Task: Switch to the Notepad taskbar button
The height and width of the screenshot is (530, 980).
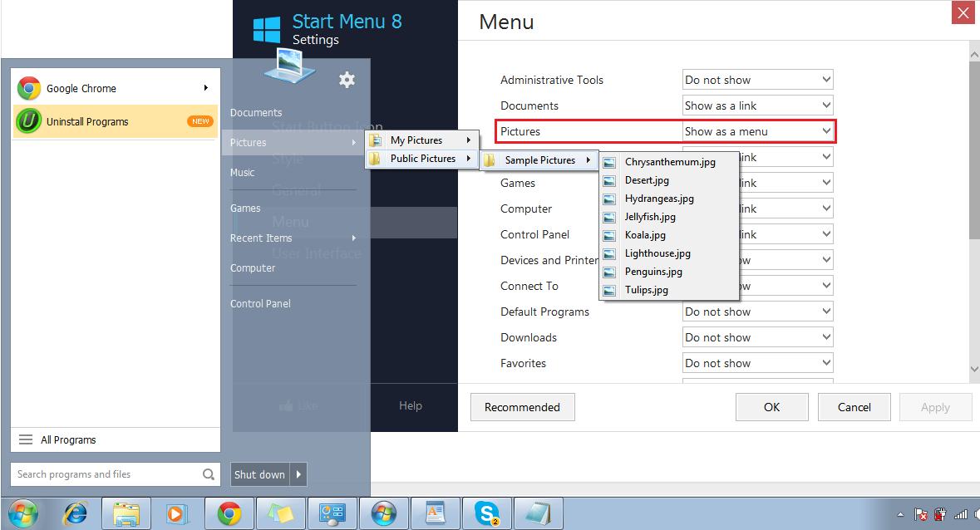Action: (538, 513)
